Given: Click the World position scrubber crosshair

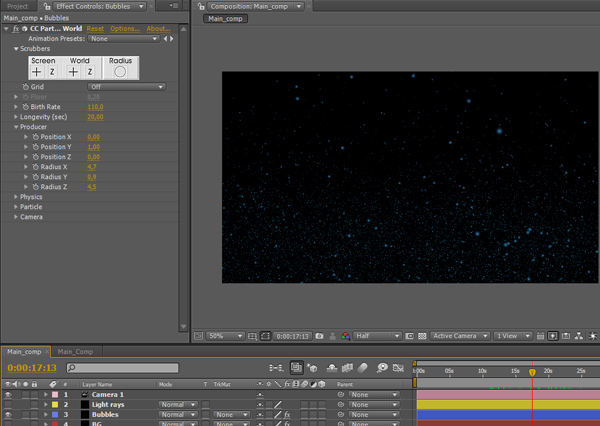Looking at the screenshot, I should point(73,72).
